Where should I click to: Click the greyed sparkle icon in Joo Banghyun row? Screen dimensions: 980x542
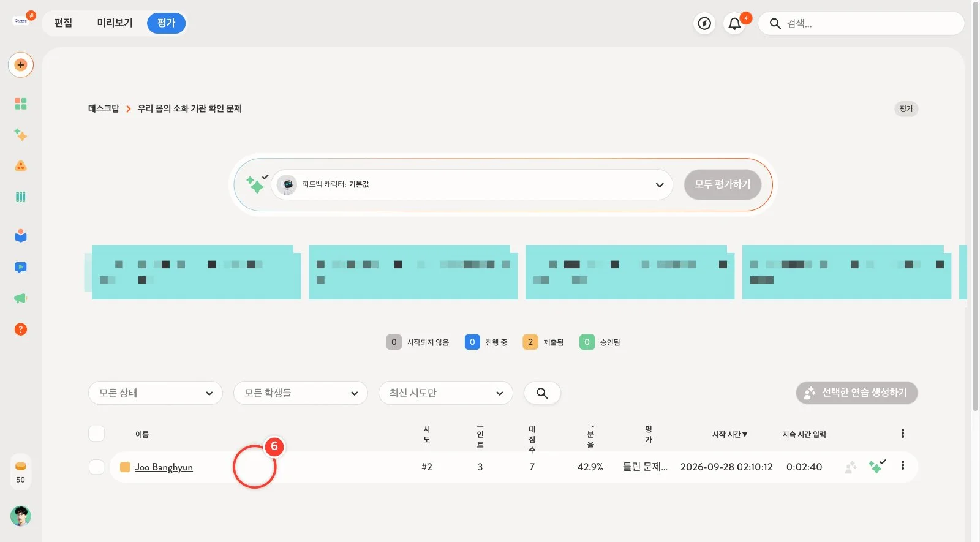click(851, 467)
